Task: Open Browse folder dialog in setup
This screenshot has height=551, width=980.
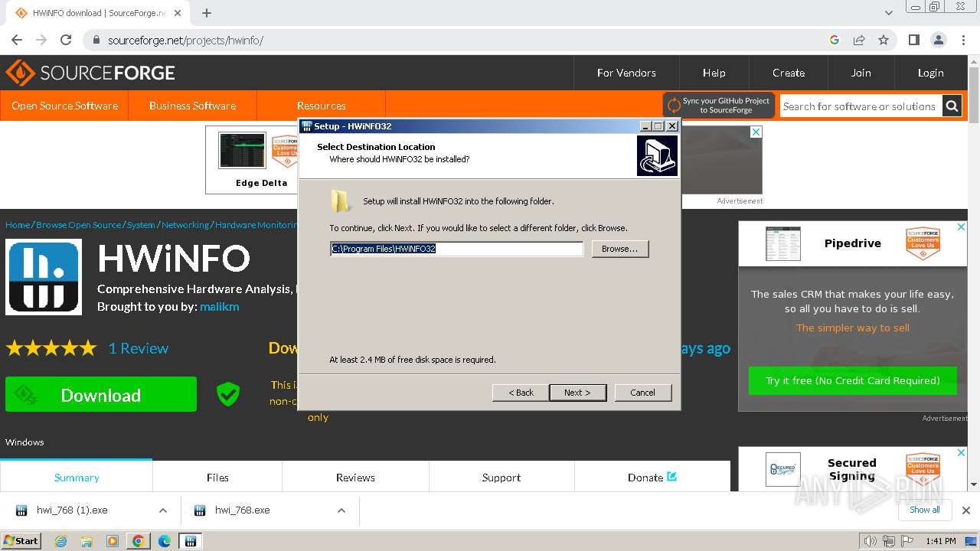Action: (620, 249)
